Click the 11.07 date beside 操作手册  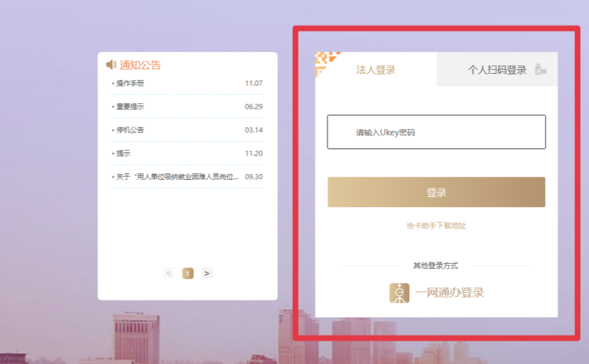(254, 83)
